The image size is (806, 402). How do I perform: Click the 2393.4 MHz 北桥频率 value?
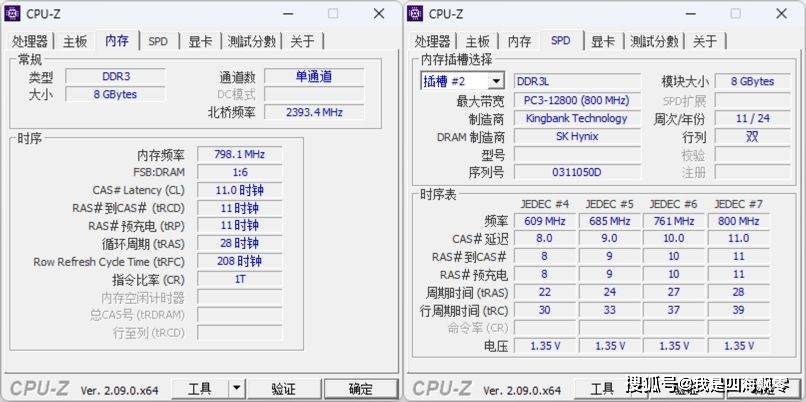click(314, 112)
